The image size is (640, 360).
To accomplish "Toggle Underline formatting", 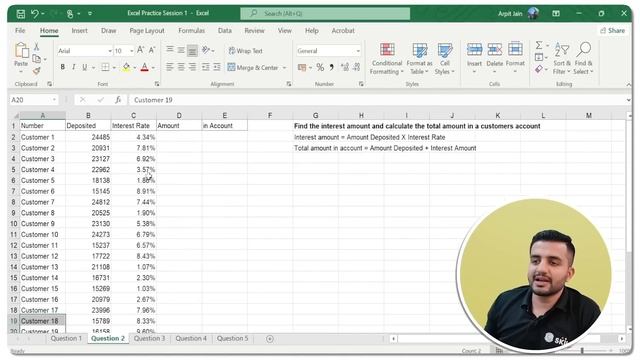I will pyautogui.click(x=84, y=67).
